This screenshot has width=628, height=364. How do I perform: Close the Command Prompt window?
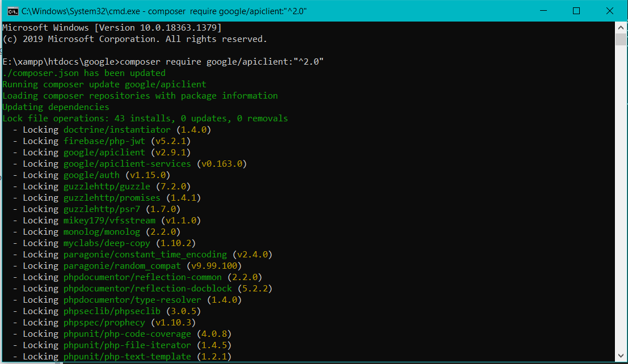[609, 10]
